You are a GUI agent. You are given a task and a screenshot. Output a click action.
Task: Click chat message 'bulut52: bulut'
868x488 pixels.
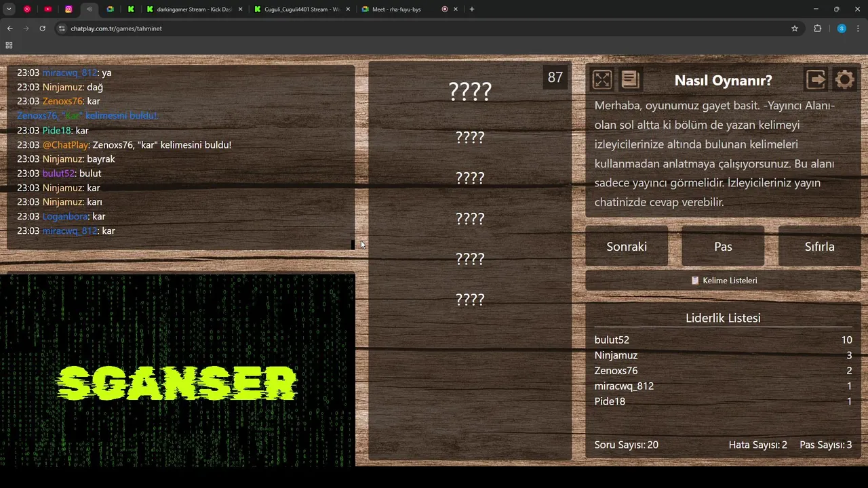tap(59, 173)
